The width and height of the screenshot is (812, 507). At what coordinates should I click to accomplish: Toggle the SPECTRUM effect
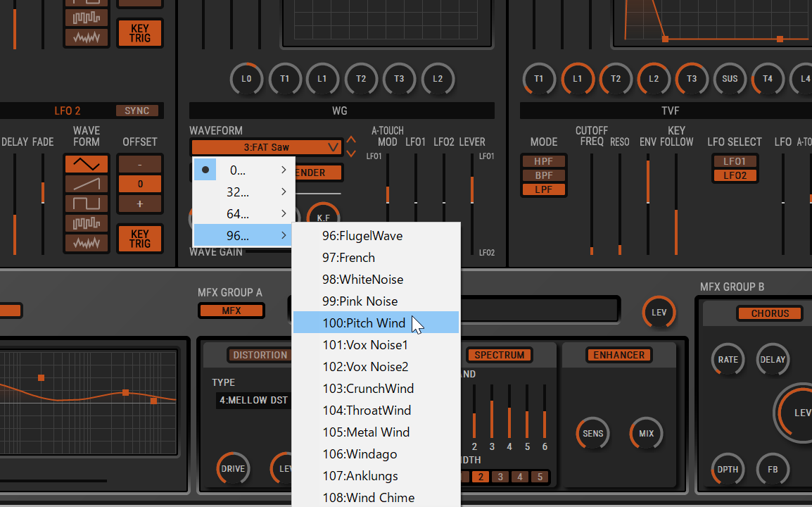pyautogui.click(x=499, y=355)
